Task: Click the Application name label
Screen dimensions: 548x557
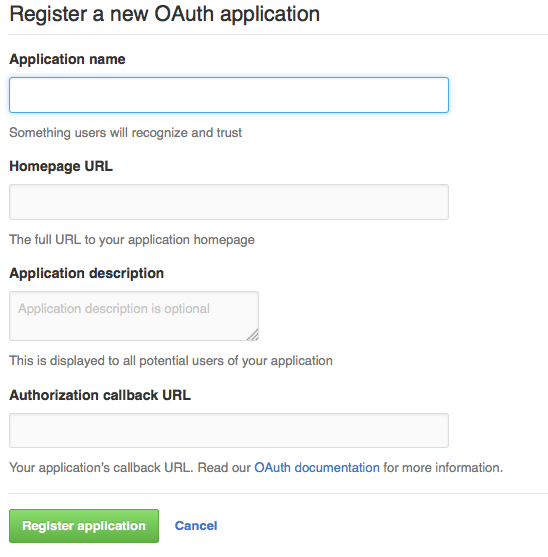Action: [67, 59]
